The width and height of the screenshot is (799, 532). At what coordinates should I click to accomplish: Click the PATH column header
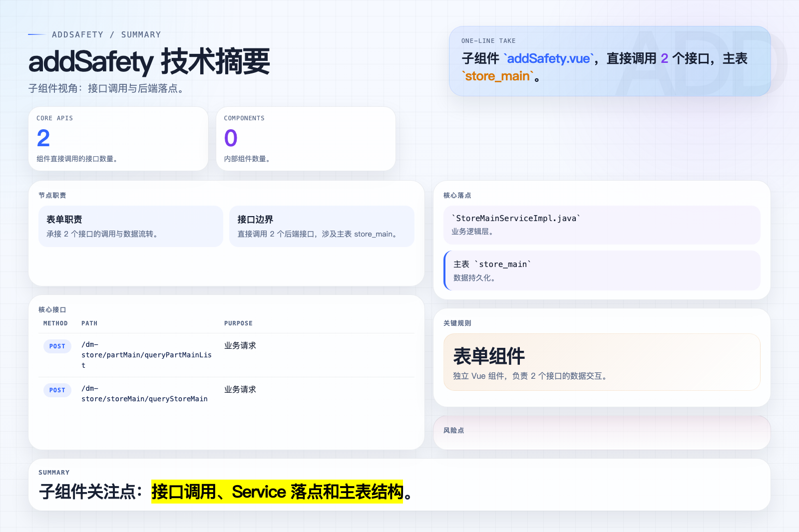[89, 323]
